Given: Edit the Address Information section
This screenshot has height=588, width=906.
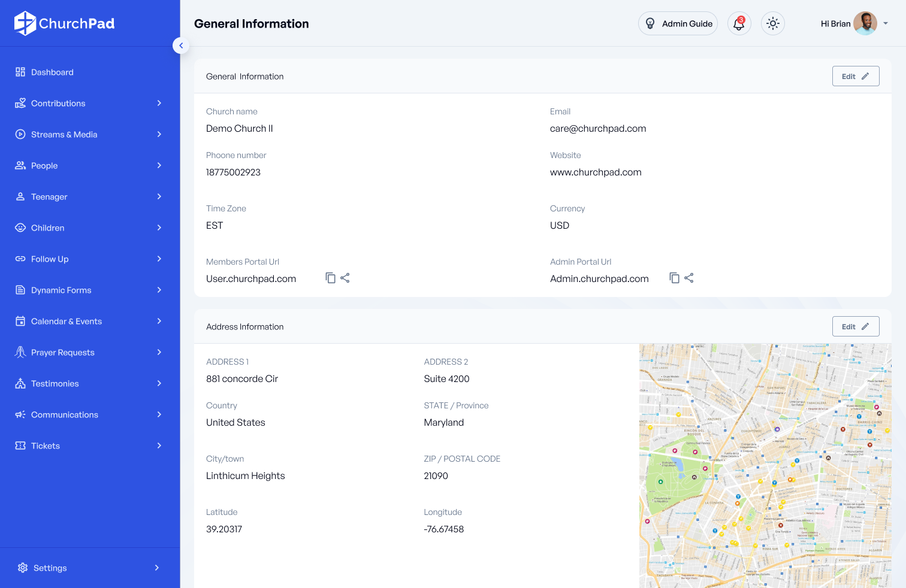Looking at the screenshot, I should click(855, 326).
